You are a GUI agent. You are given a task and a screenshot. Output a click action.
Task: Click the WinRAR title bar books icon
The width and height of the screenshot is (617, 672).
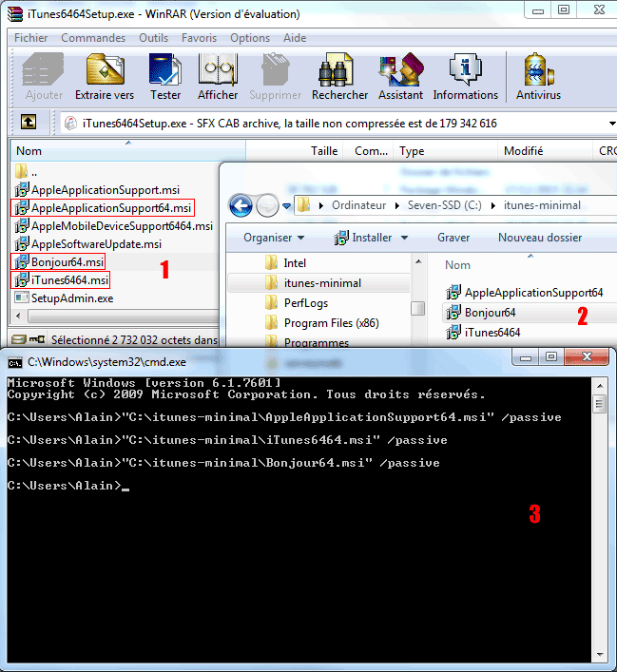point(15,13)
